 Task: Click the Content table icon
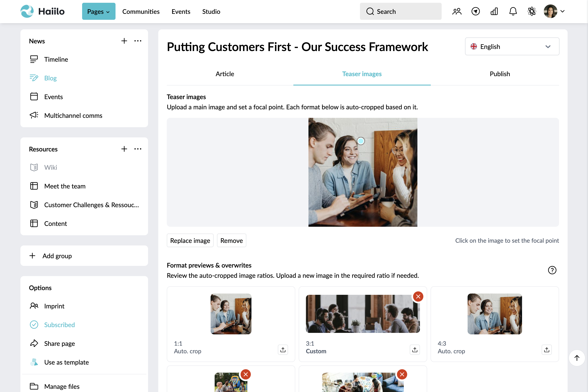(x=34, y=224)
